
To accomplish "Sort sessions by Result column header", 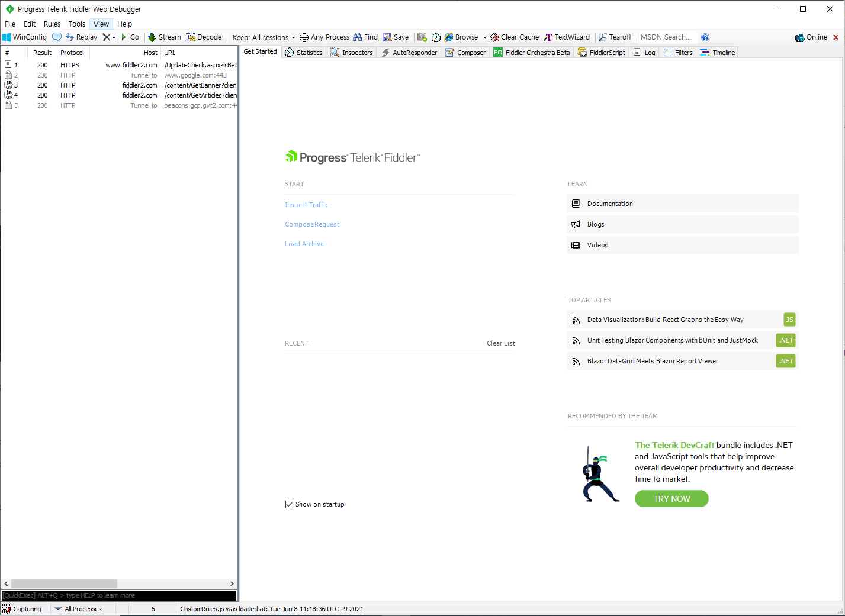I will coord(42,53).
